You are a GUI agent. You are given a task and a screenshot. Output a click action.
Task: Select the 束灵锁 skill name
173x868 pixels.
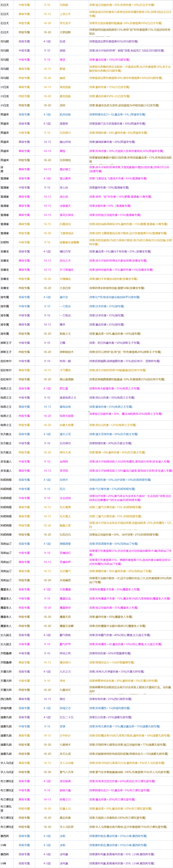pos(64,470)
